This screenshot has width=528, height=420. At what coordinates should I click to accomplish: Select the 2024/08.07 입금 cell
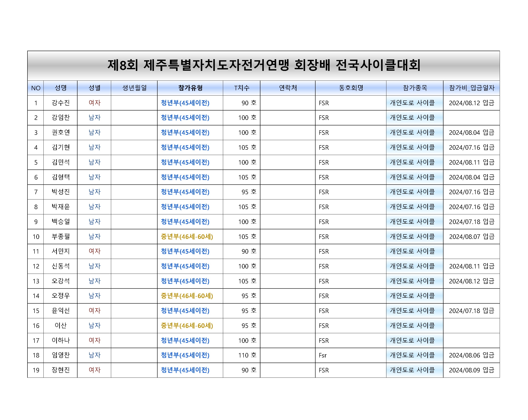tap(472, 237)
